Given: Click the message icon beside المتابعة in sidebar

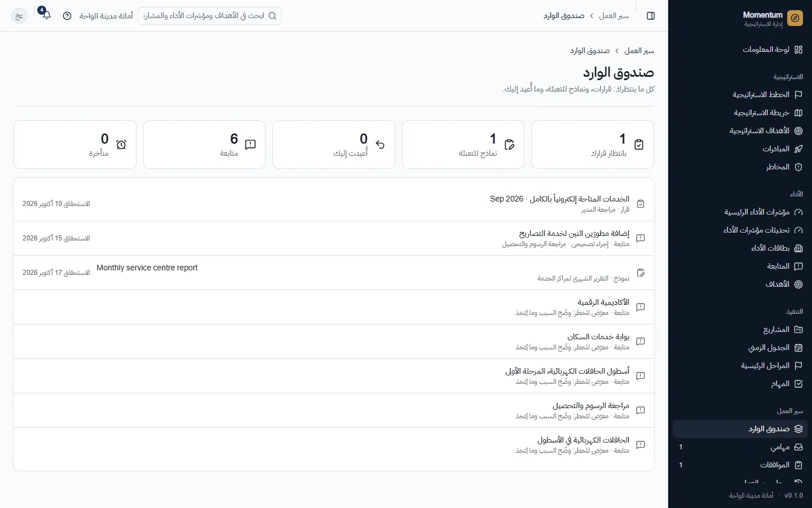Looking at the screenshot, I should click(798, 266).
